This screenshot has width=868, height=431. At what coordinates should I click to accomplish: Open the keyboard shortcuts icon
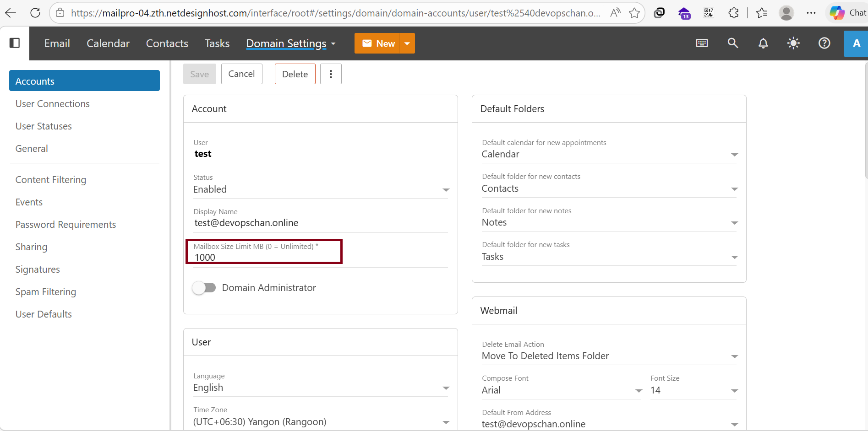coord(702,43)
